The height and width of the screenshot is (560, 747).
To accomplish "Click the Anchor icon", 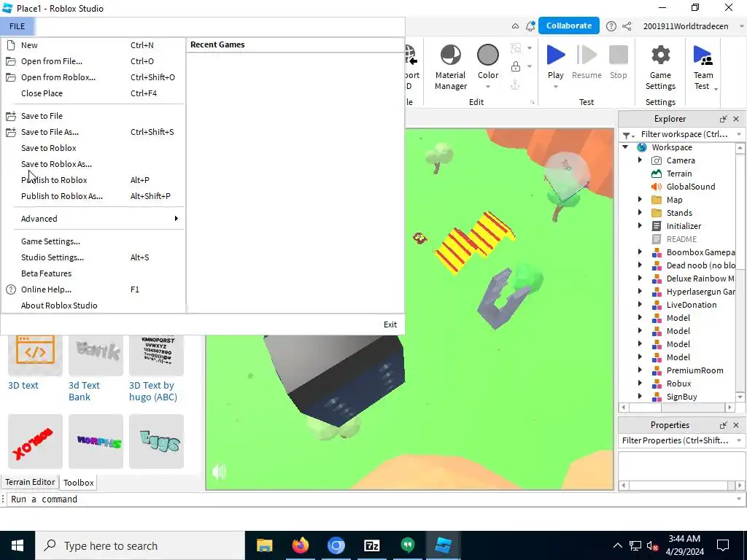I will point(516,85).
